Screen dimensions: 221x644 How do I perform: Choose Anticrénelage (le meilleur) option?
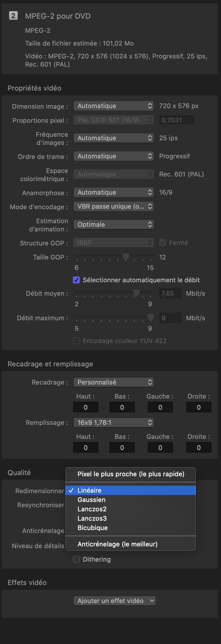tap(117, 544)
